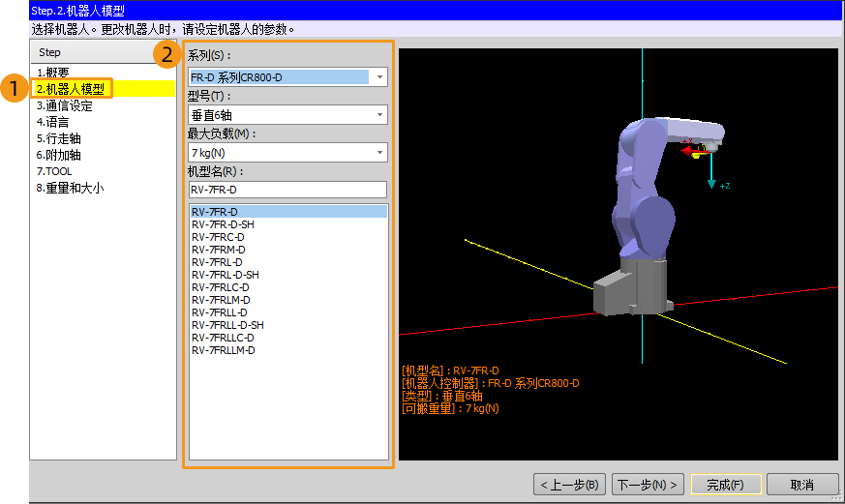This screenshot has width=845, height=504.
Task: Go to step 7.TOOL
Action: pos(54,171)
